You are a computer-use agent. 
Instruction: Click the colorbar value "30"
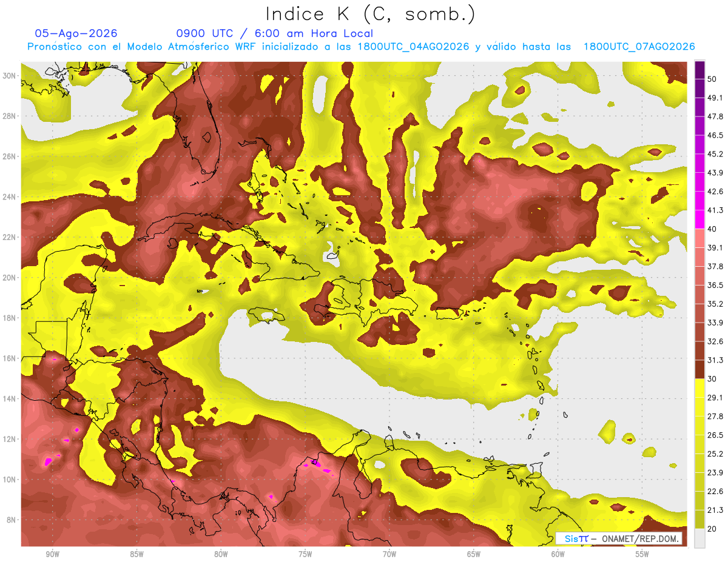click(x=712, y=379)
